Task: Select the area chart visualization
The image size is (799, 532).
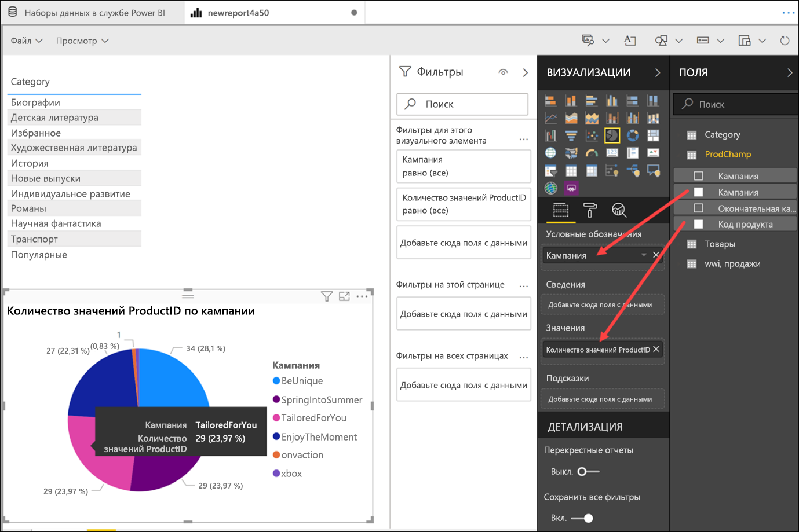Action: [571, 118]
